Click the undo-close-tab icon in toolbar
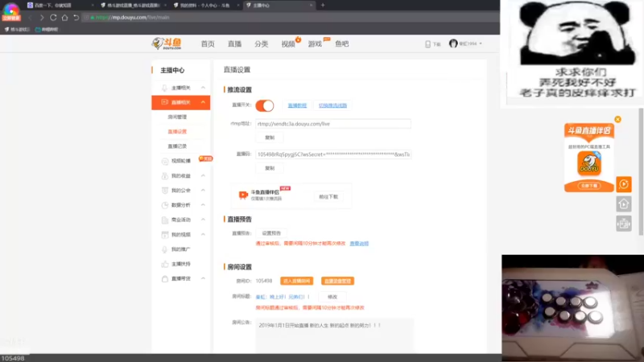 [76, 18]
